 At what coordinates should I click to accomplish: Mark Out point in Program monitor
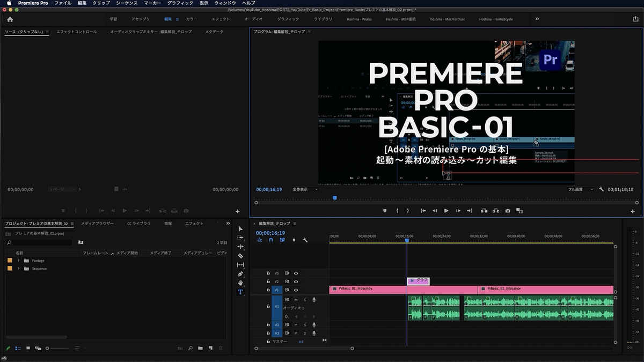pos(408,211)
